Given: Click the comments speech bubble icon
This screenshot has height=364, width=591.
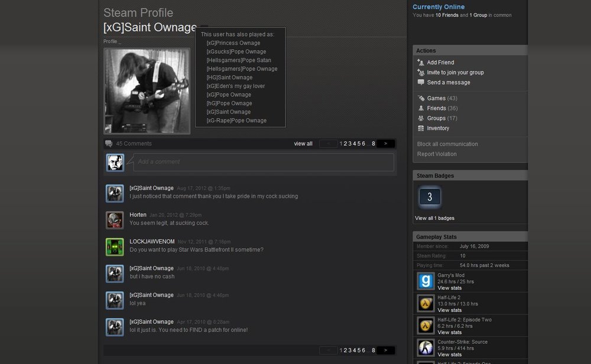Looking at the screenshot, I should [109, 144].
